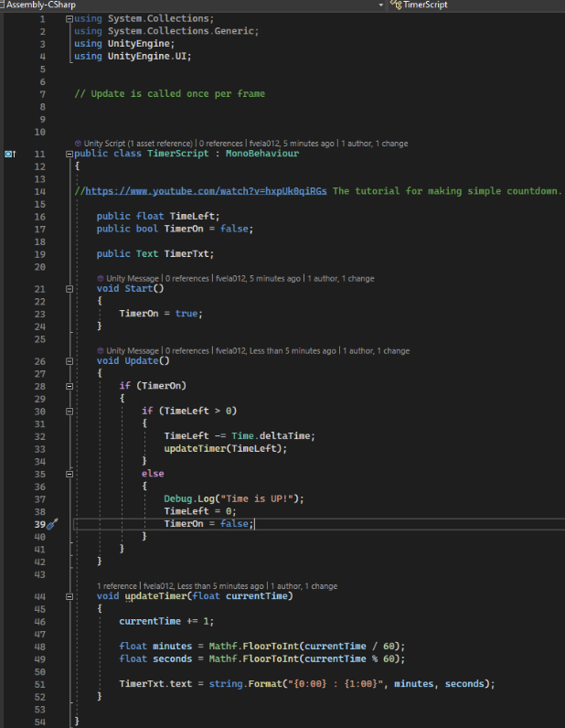Click '0 references' CodeLens above Update()
Screen dimensions: 565x728
coord(187,351)
